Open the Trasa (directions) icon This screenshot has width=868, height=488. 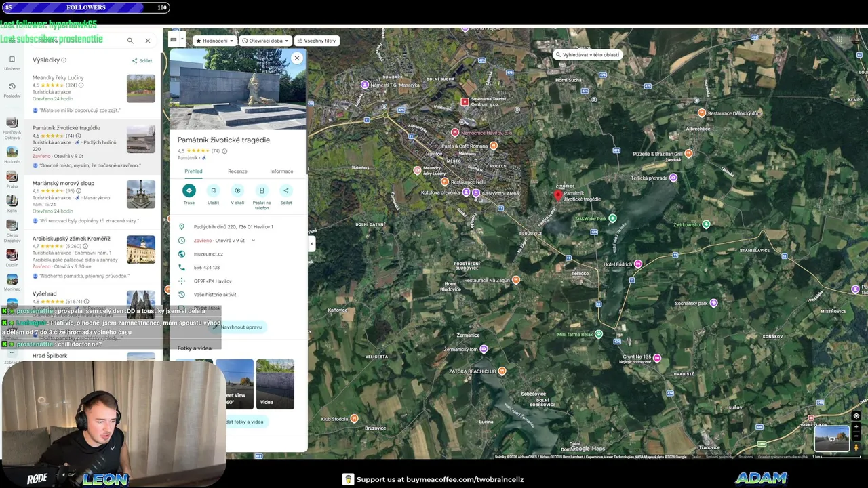(x=189, y=191)
